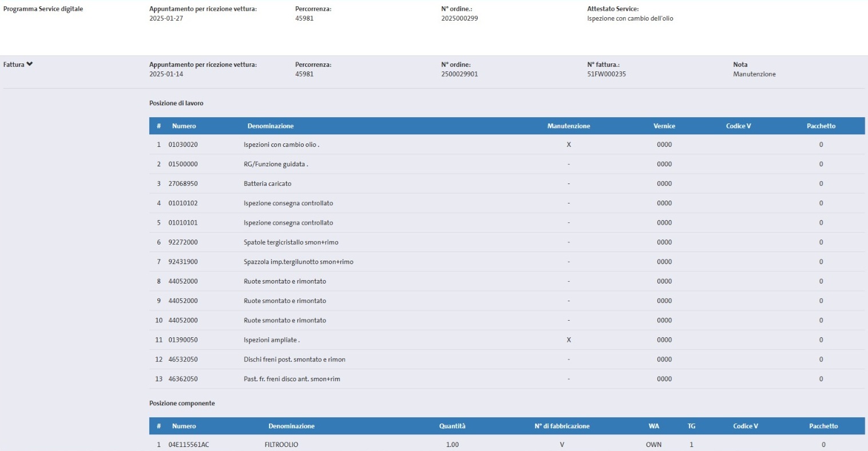Image resolution: width=868 pixels, height=451 pixels.
Task: Click the Numero column header in work table
Action: pyautogui.click(x=184, y=126)
